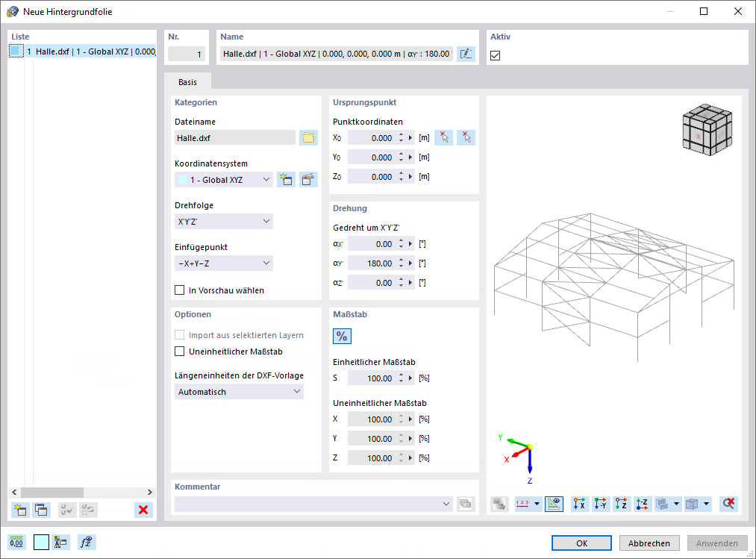Click the wireframe cube display icon
The height and width of the screenshot is (559, 756).
point(692,504)
